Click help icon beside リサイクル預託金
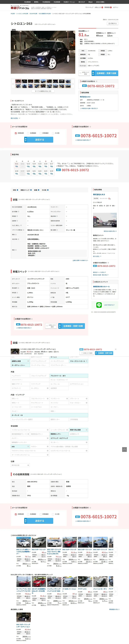 point(24,230)
